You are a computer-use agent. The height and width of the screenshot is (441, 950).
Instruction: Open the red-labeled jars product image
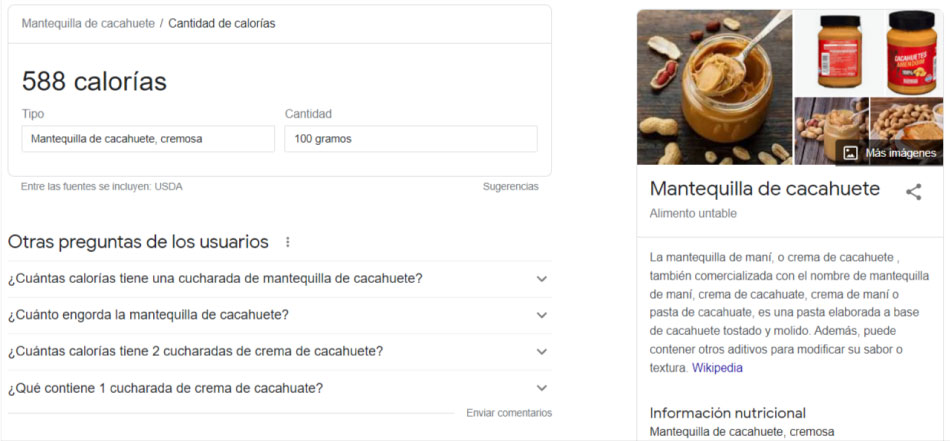coord(869,52)
